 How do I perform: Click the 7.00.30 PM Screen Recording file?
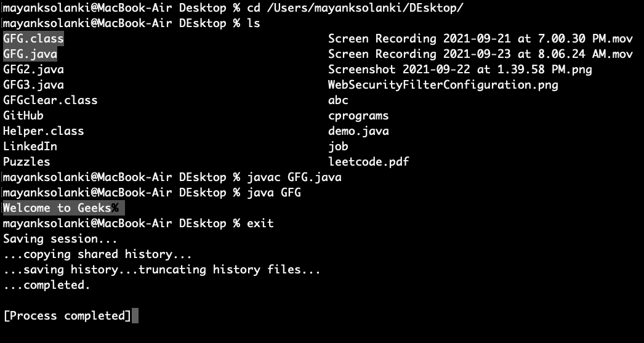[480, 39]
